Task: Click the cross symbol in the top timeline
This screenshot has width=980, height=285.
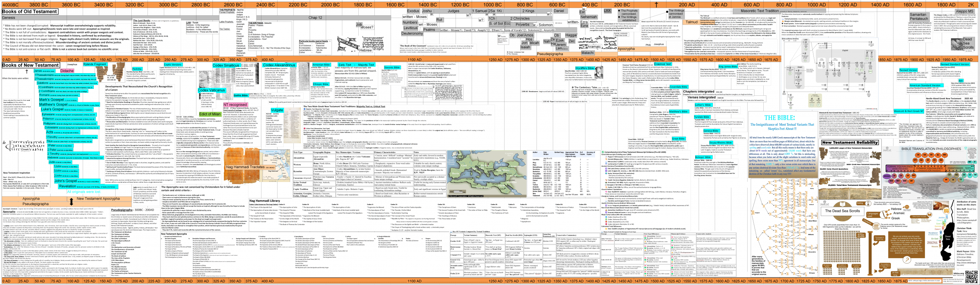Action: click(656, 5)
